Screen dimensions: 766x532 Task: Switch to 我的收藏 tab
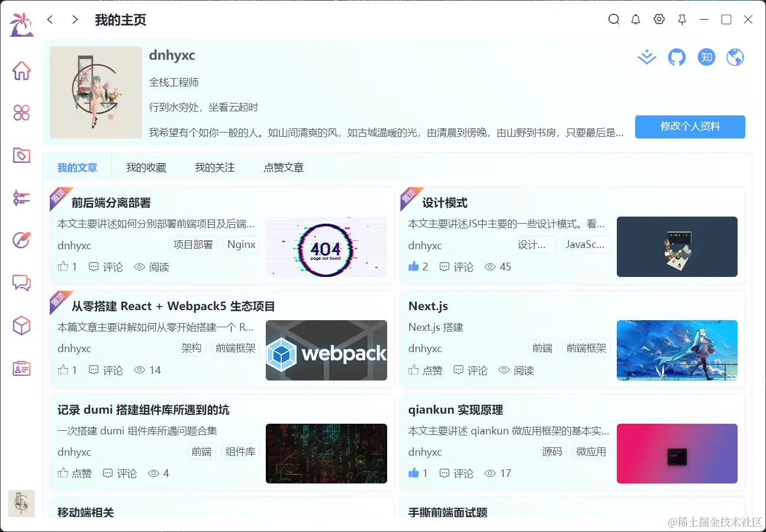146,168
